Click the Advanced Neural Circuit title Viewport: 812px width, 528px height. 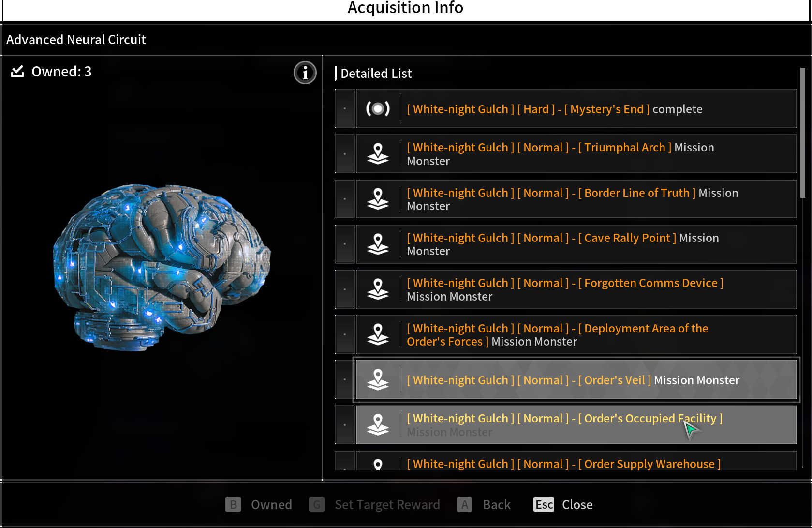pyautogui.click(x=76, y=40)
